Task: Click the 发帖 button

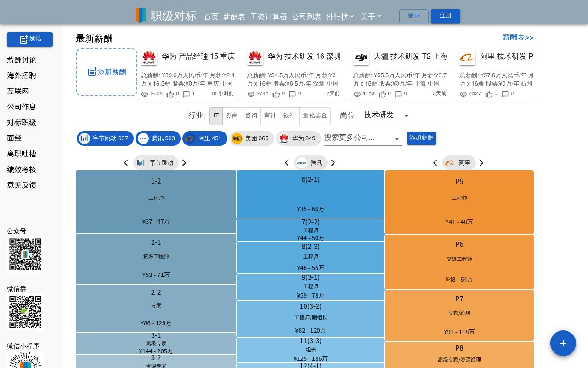Action: (30, 40)
